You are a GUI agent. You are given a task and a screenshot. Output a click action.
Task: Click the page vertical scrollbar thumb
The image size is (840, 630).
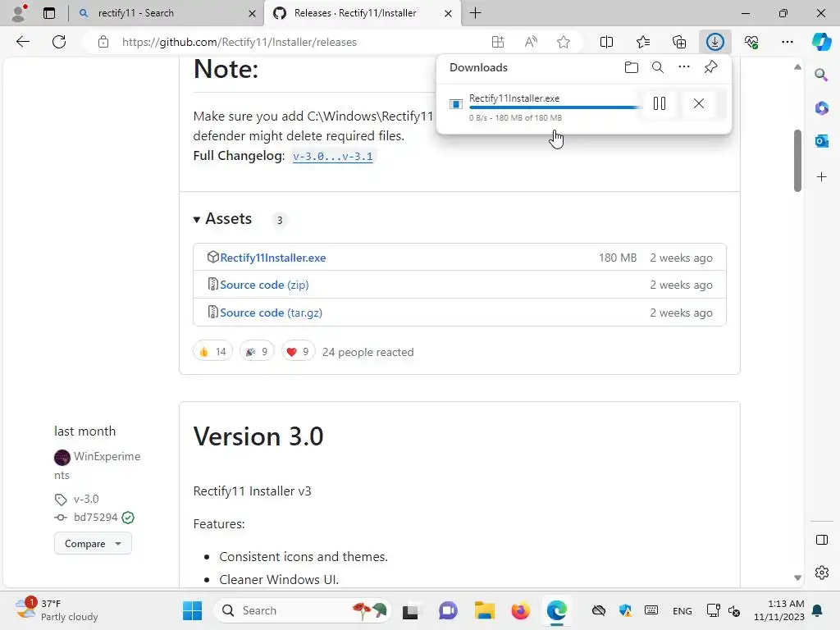click(797, 160)
